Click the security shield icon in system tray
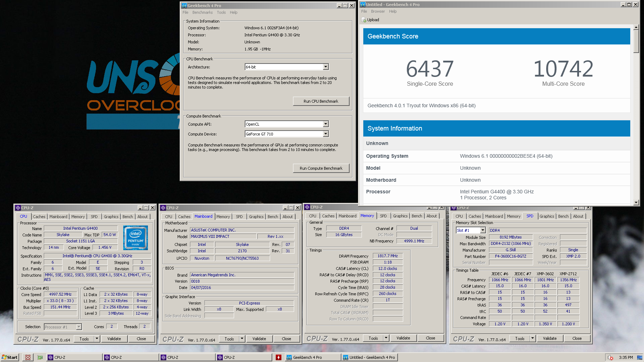The image size is (644, 362). coord(610,357)
